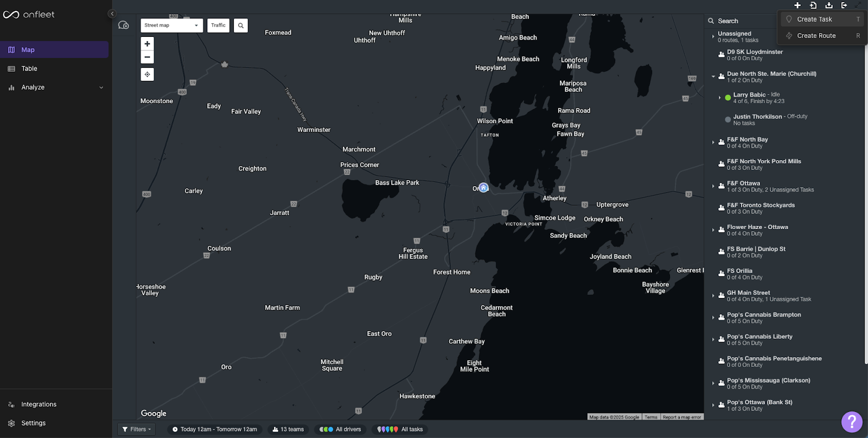Screen dimensions: 868x438
Task: Toggle the All tasks filter
Action: (x=400, y=429)
